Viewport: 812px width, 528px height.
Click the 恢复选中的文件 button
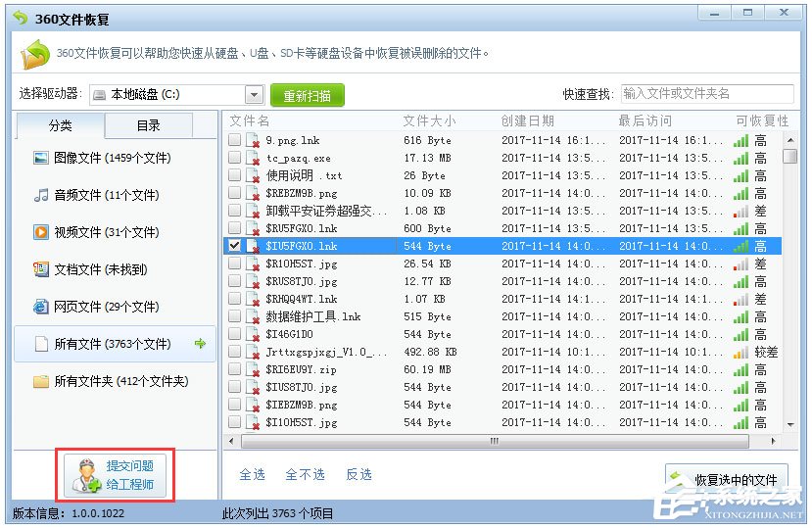point(727,480)
